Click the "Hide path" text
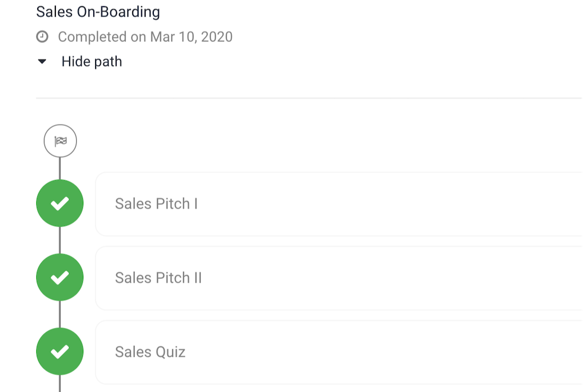 92,62
